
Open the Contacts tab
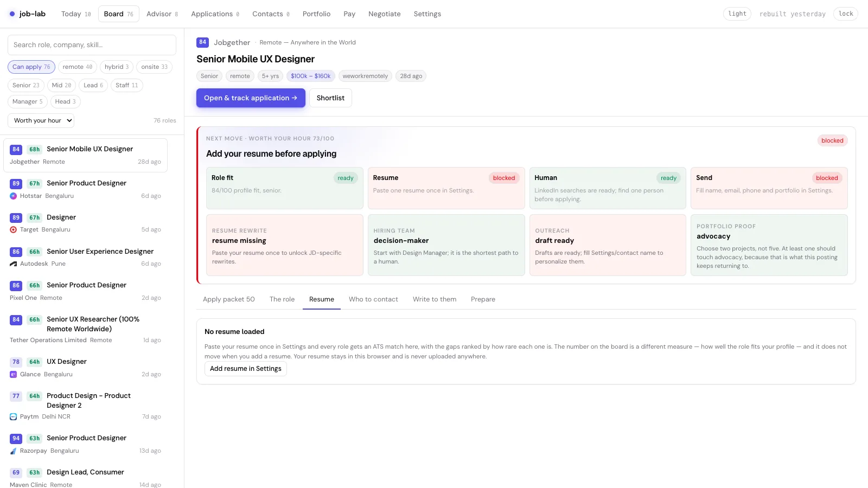tap(271, 14)
